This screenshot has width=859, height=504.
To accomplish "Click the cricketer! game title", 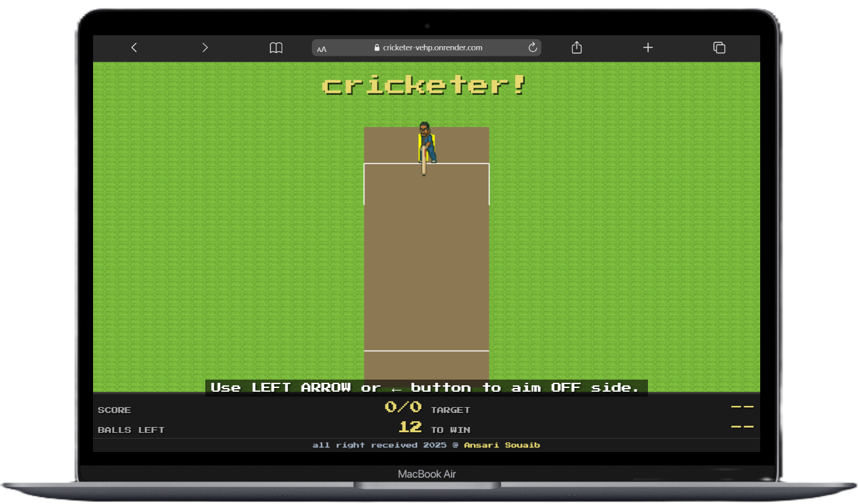I will 424,85.
